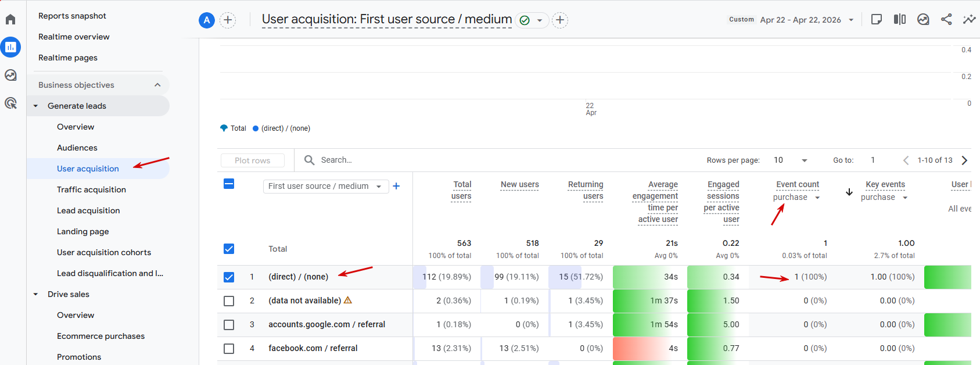Image resolution: width=980 pixels, height=365 pixels.
Task: Check the accounts.google.com / referral row checkbox
Action: [229, 325]
